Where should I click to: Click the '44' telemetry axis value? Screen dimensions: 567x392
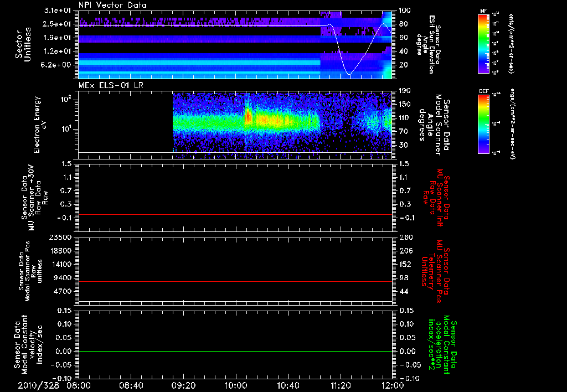coord(404,291)
